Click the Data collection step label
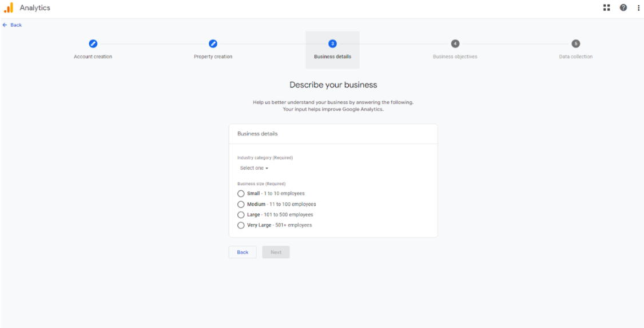Image resolution: width=644 pixels, height=328 pixels. (575, 57)
